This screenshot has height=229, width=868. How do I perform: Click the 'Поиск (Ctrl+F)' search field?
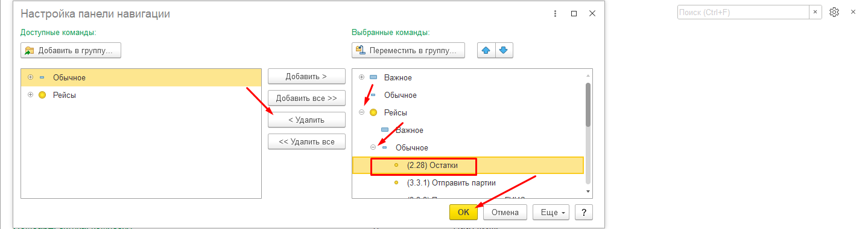coord(743,12)
